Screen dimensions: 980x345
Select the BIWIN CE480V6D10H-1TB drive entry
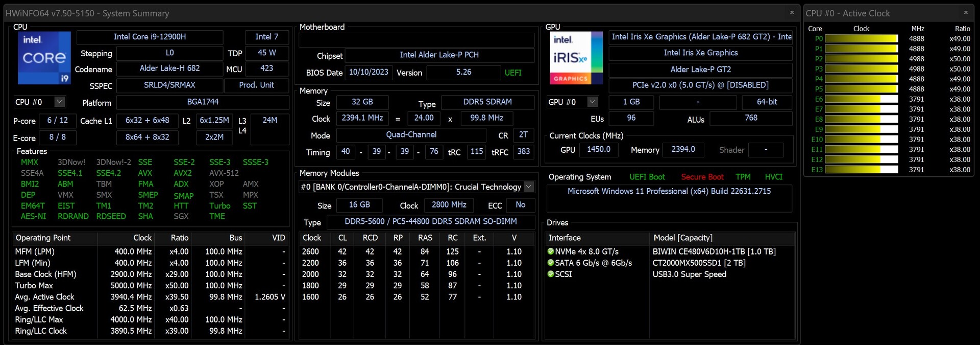[x=714, y=252]
